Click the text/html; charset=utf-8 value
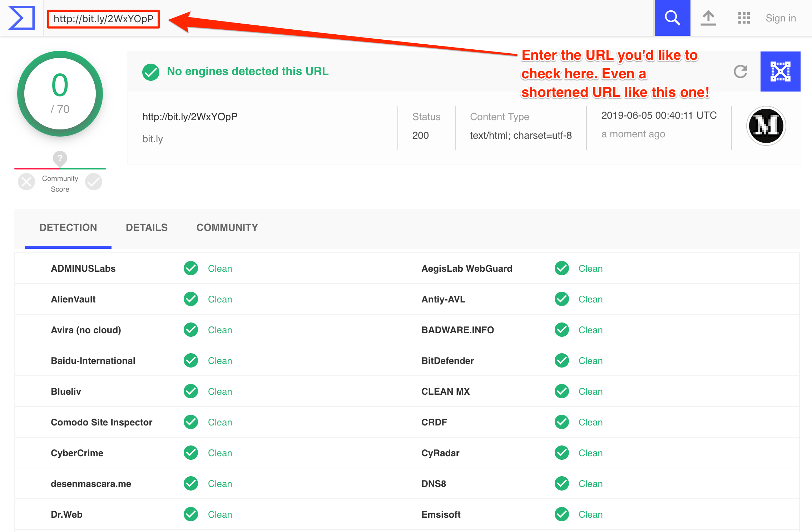 point(521,136)
